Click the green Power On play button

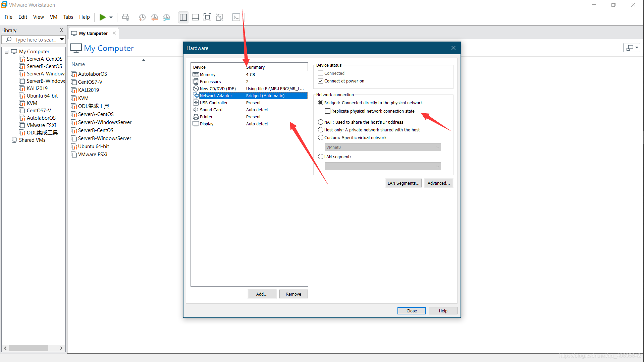(x=103, y=17)
